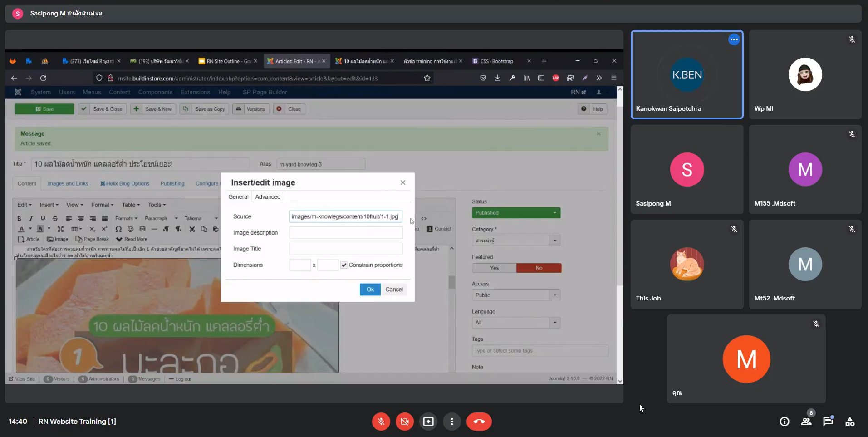Switch to Advanced tab in image dialog

pyautogui.click(x=268, y=197)
